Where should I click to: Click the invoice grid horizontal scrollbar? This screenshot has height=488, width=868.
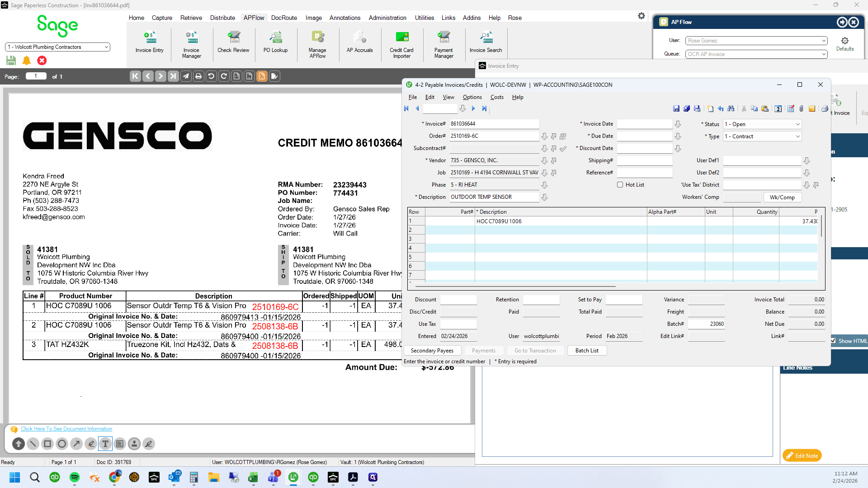tap(515, 286)
